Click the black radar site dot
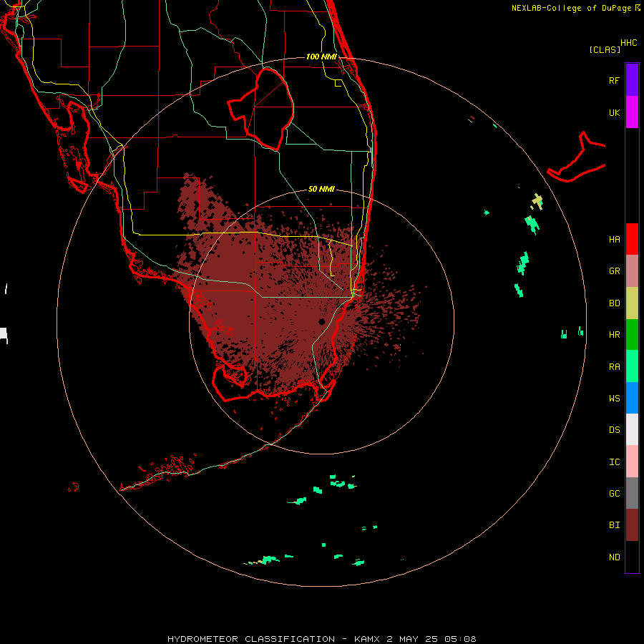The image size is (644, 644). click(x=321, y=321)
